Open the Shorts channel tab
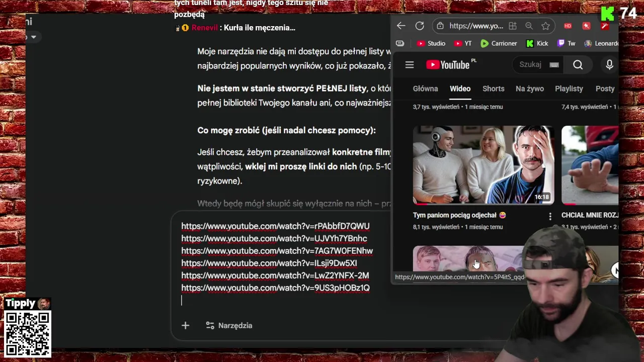The height and width of the screenshot is (362, 644). (x=493, y=88)
